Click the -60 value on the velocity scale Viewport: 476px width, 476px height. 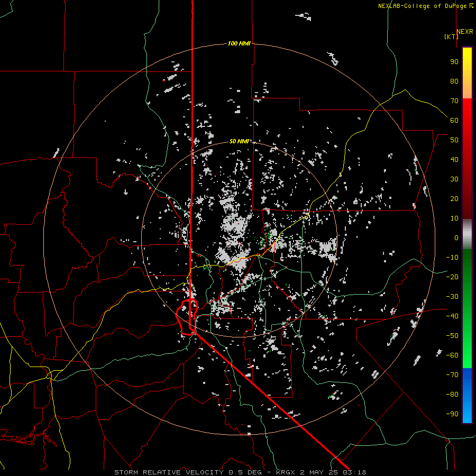point(452,355)
